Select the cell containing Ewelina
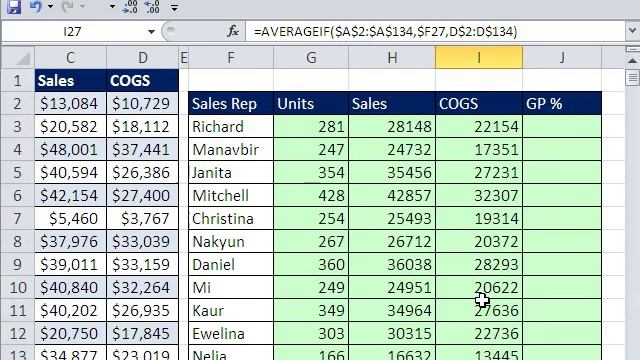The image size is (640, 360). click(231, 333)
